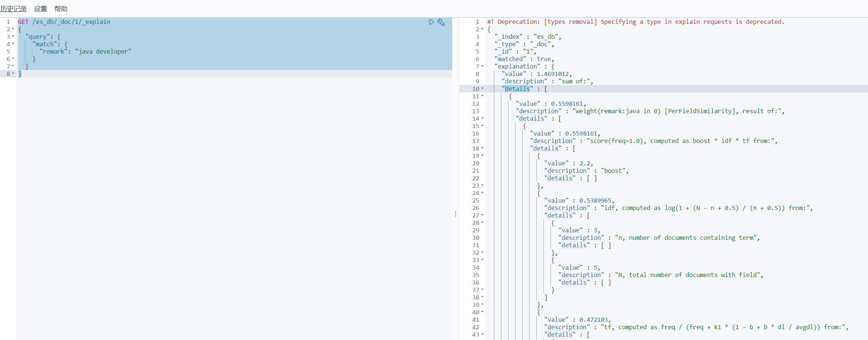
Task: Collapse "details" array on response line 14
Action: click(x=482, y=118)
